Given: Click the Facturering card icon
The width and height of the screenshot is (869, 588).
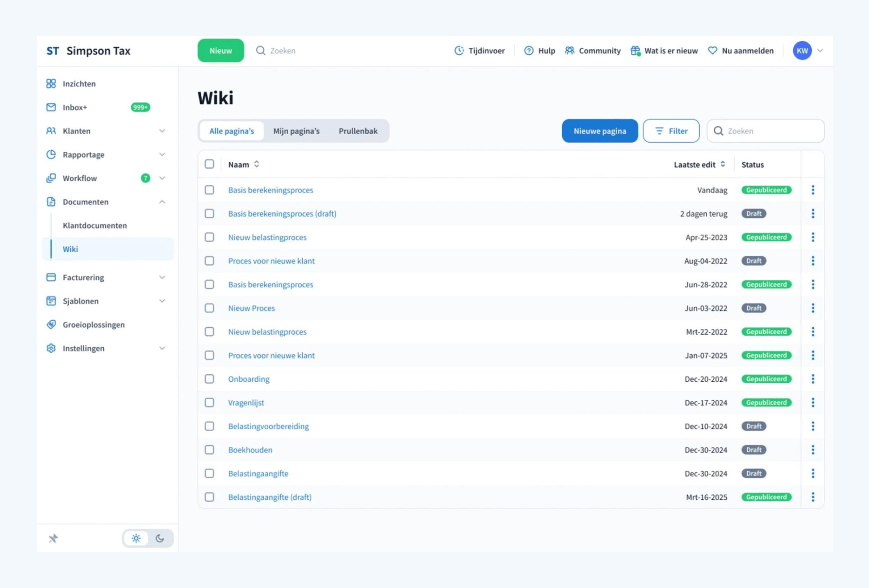Looking at the screenshot, I should (x=51, y=277).
